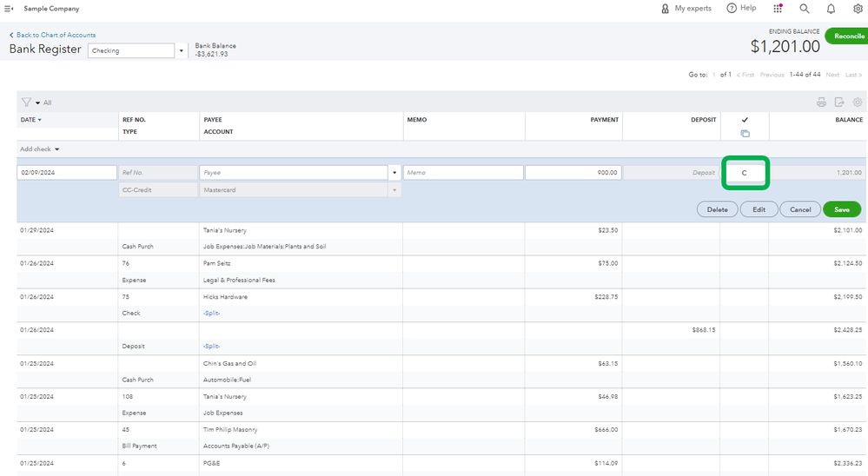Go back to Chart of Accounts

(52, 35)
